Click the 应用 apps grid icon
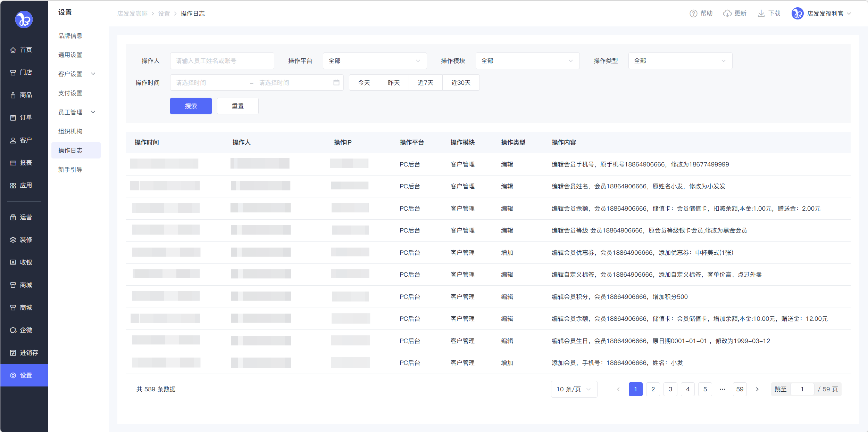The image size is (868, 432). pos(13,186)
